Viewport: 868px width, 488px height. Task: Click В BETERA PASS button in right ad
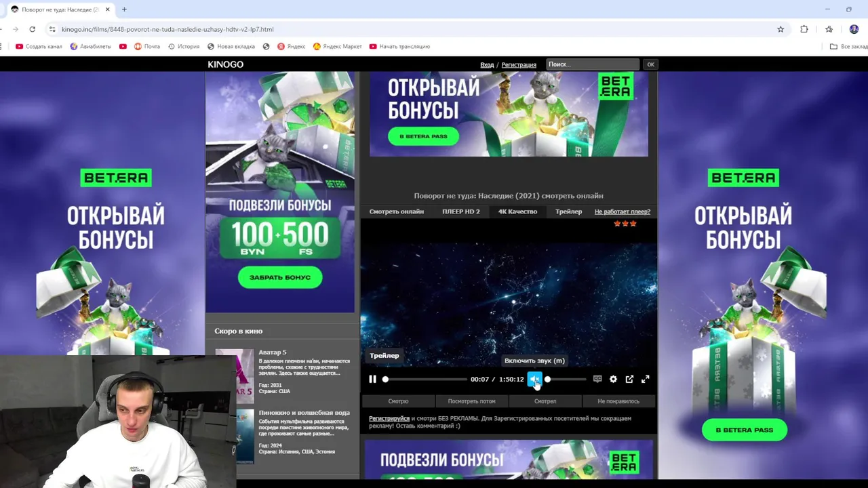tap(744, 430)
